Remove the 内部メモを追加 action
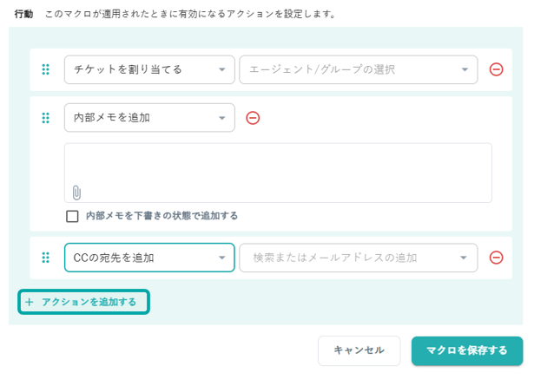Screen dimensions: 534x392 253,118
